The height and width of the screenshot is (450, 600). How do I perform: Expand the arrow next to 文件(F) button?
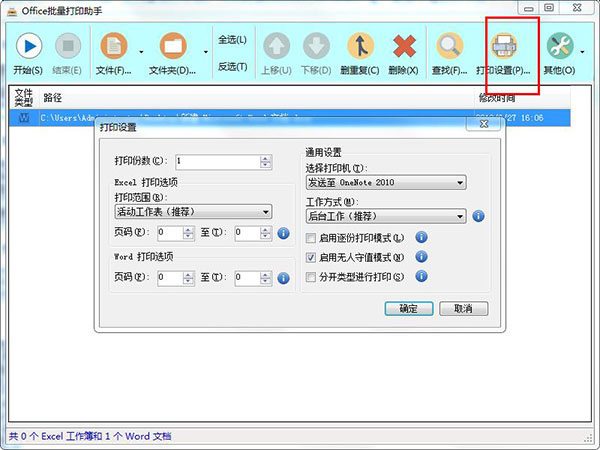(141, 52)
